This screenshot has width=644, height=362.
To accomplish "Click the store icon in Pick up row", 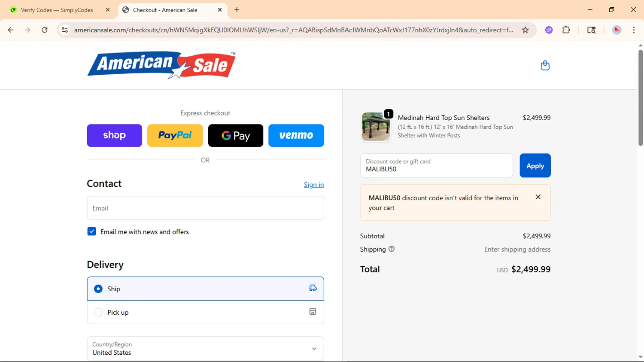I will click(x=313, y=312).
